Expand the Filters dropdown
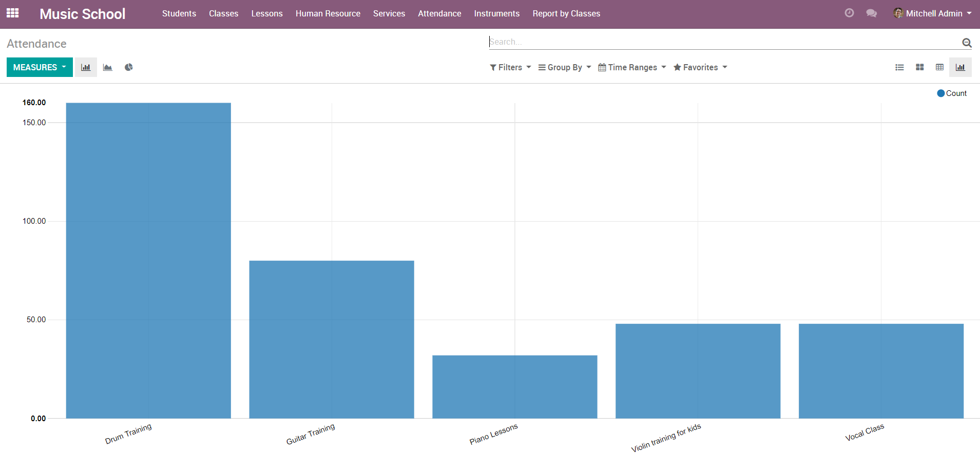The width and height of the screenshot is (980, 473). coord(510,67)
